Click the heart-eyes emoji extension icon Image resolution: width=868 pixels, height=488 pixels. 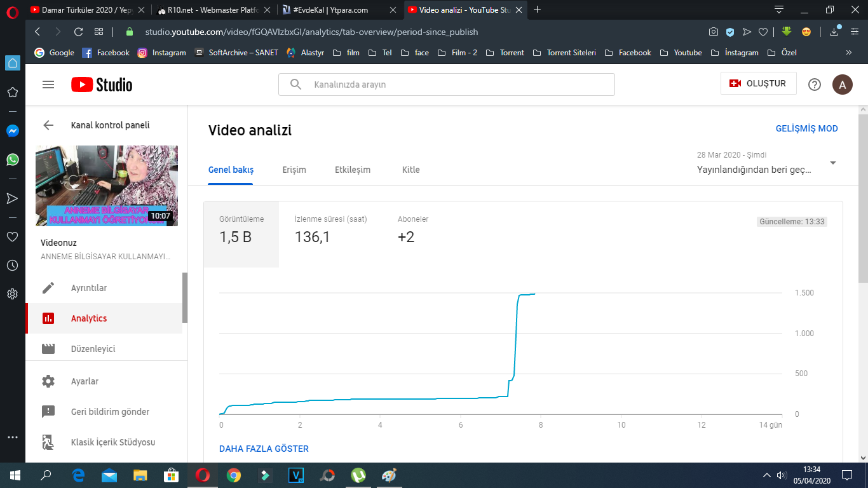(x=806, y=32)
